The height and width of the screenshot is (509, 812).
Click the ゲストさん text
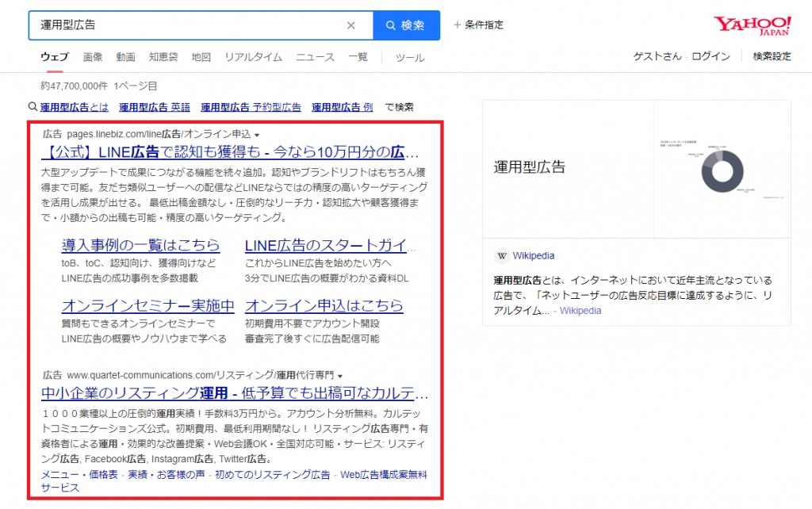point(657,56)
